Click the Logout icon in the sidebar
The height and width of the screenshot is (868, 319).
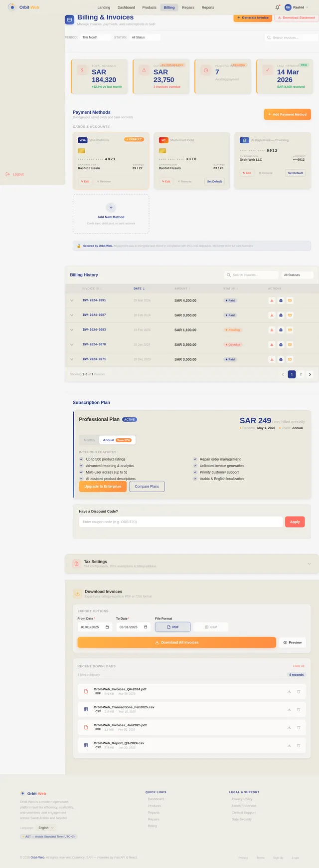point(7,174)
